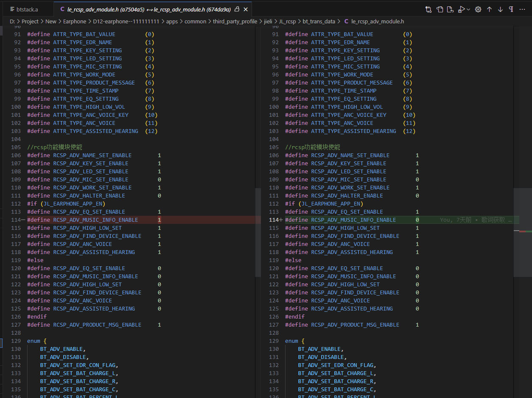This screenshot has width=532, height=398.
Task: Open the New breadcrumb folder
Action: click(x=51, y=21)
